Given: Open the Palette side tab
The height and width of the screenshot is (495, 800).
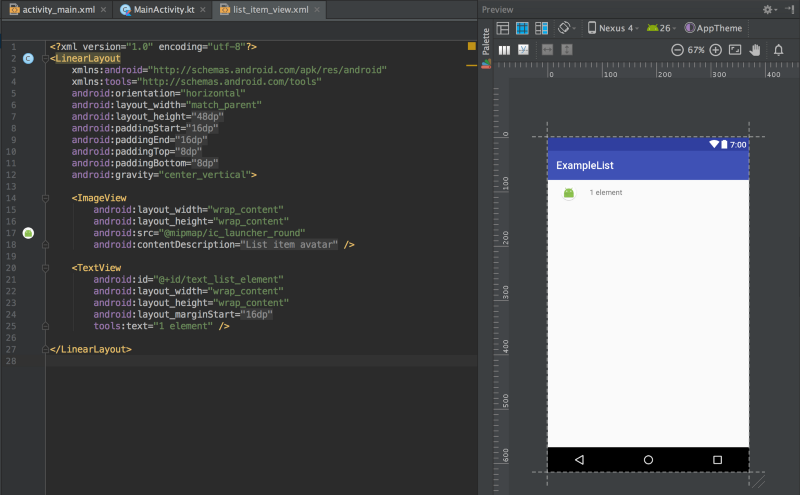Looking at the screenshot, I should click(486, 41).
